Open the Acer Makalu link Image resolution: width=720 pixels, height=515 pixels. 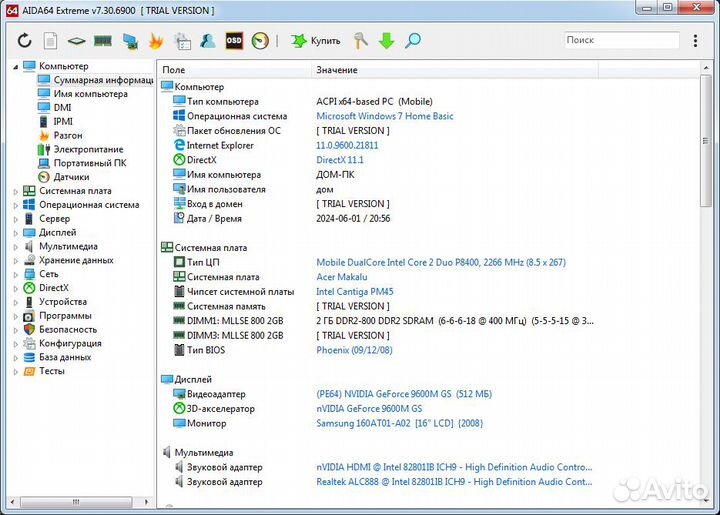pos(342,277)
